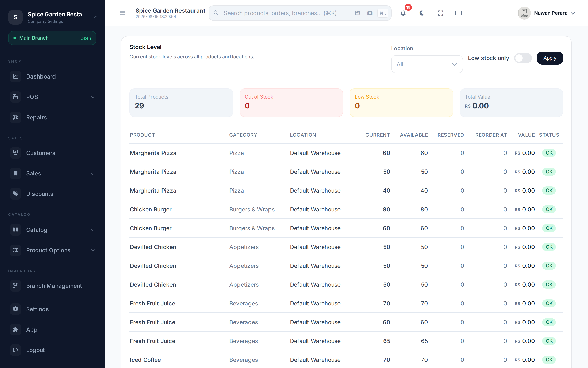The image size is (588, 368).
Task: Enter fullscreen with the expand icon
Action: click(x=441, y=13)
